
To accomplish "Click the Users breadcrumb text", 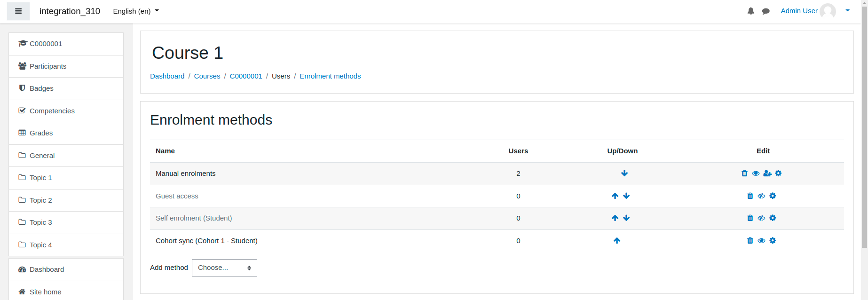I will pyautogui.click(x=281, y=76).
